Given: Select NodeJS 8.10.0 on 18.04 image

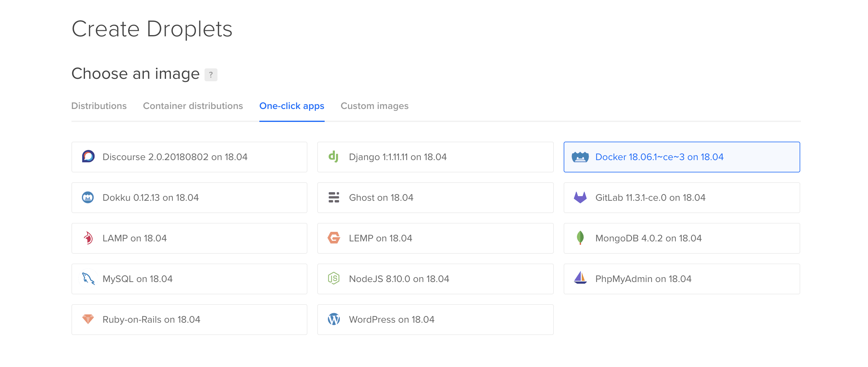Looking at the screenshot, I should [x=435, y=279].
